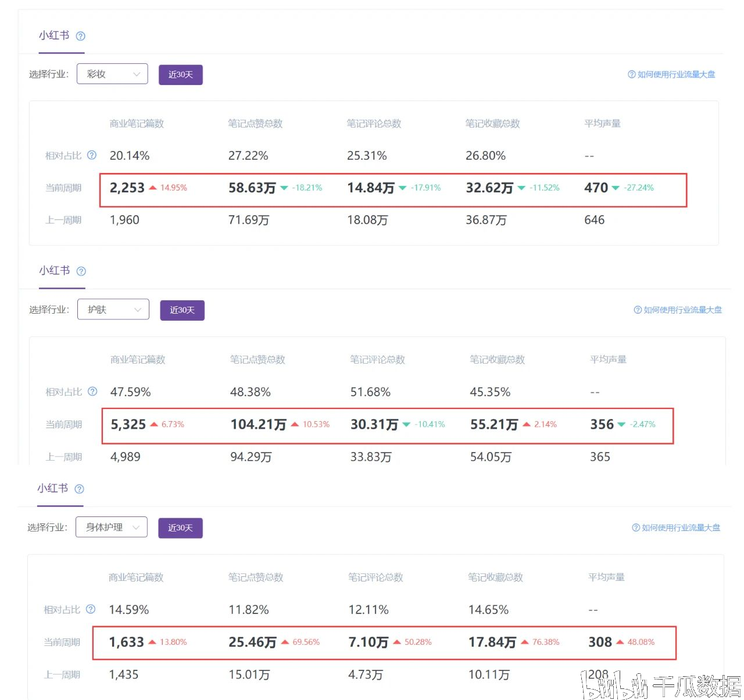The width and height of the screenshot is (744, 700).
Task: Select 小红书 tab above 身体护理 section
Action: coord(53,489)
